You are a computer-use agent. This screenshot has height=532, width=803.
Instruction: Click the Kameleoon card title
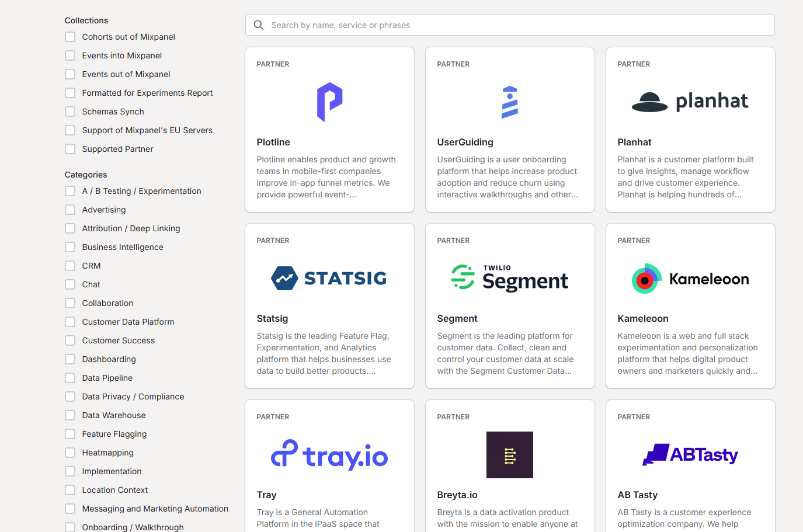pos(643,318)
